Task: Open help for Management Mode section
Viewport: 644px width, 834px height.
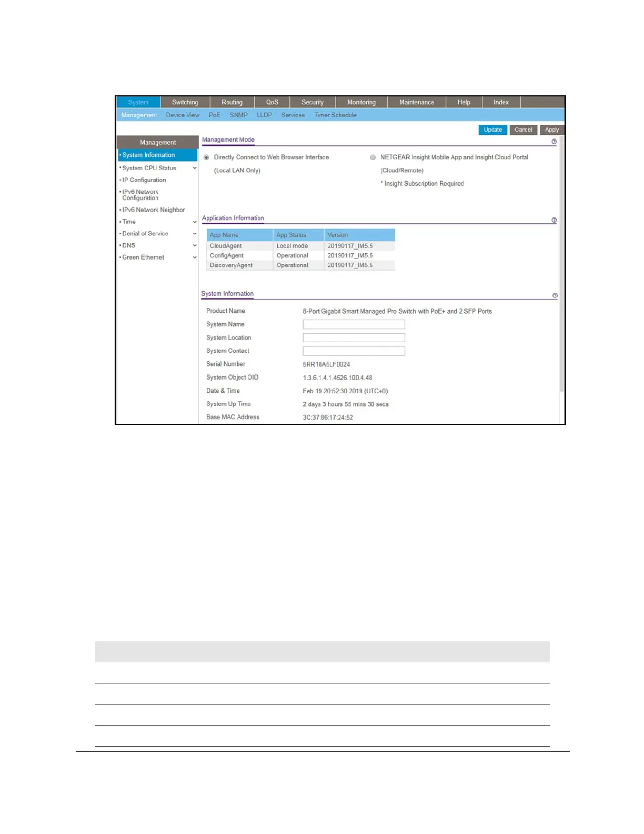Action: (x=554, y=142)
